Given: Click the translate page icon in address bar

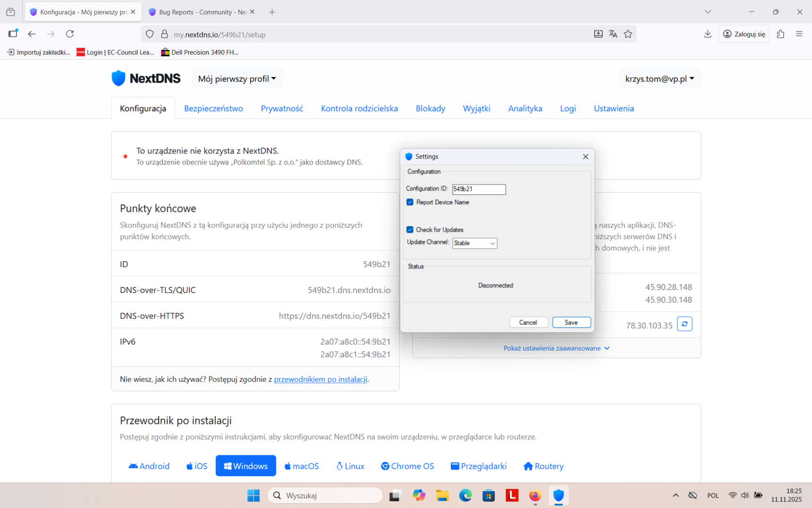Looking at the screenshot, I should pyautogui.click(x=613, y=34).
